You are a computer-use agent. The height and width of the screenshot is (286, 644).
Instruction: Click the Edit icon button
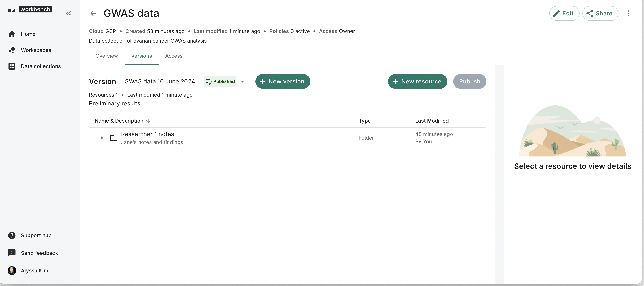pos(564,13)
